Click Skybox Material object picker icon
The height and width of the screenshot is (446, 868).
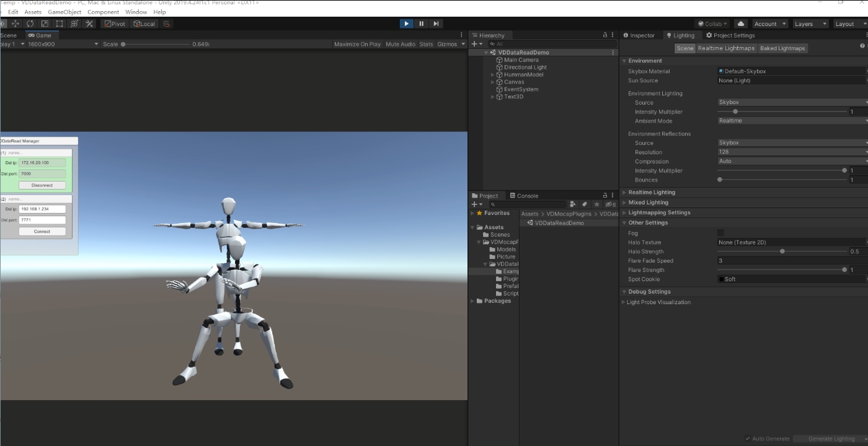coord(867,71)
